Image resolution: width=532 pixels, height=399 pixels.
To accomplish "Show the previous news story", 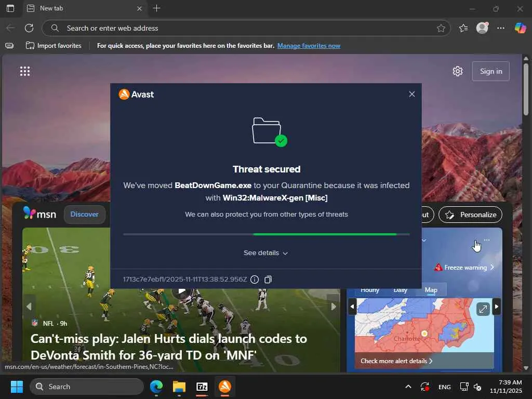I will 29,307.
